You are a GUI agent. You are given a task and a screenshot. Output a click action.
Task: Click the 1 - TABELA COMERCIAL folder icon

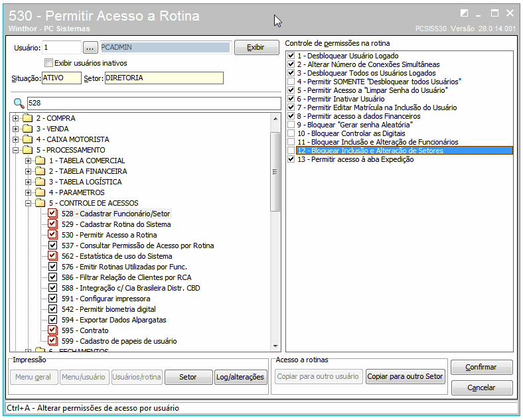pos(40,161)
